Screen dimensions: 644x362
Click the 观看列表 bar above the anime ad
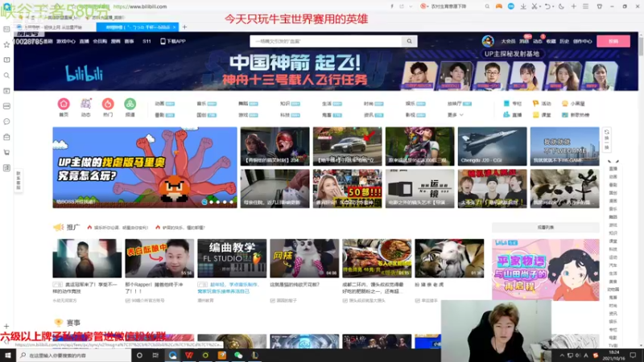pos(546,228)
